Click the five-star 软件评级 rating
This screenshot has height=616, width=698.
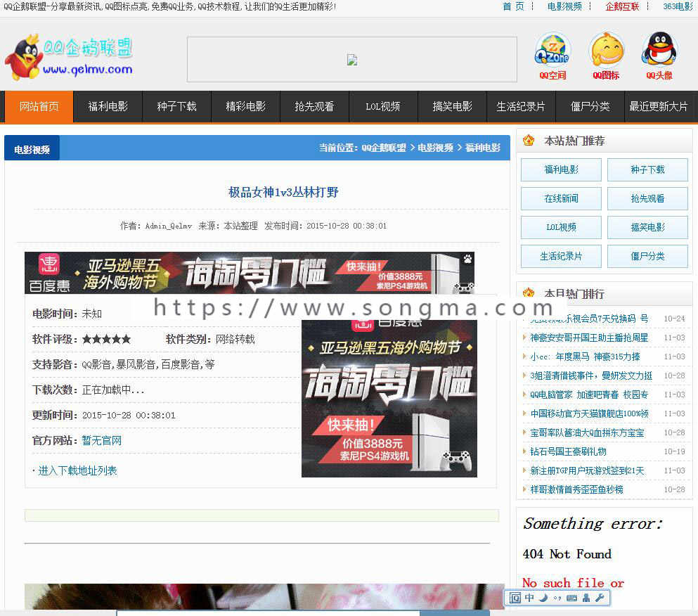(x=106, y=340)
